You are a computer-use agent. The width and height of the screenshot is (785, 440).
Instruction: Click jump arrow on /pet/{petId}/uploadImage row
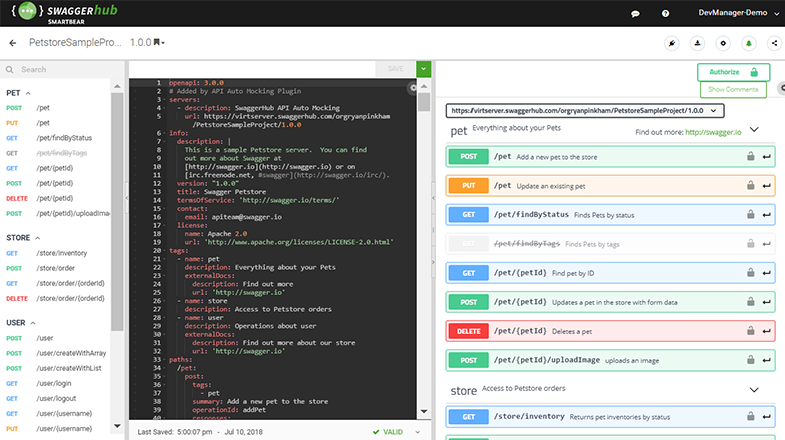pyautogui.click(x=766, y=360)
